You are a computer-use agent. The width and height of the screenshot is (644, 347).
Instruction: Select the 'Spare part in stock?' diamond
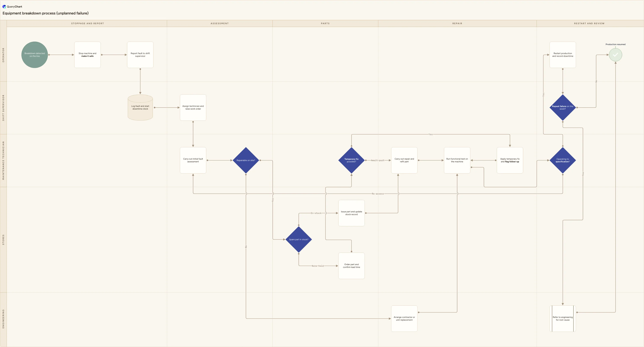299,239
